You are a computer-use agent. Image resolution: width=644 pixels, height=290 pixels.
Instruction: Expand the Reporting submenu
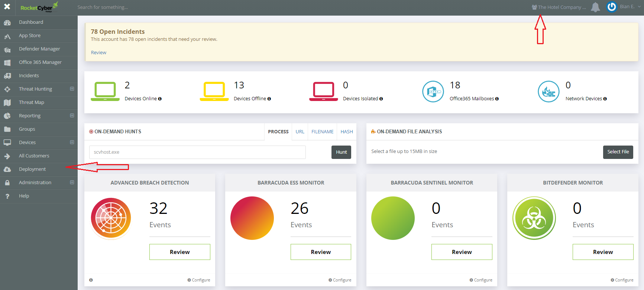click(x=72, y=115)
